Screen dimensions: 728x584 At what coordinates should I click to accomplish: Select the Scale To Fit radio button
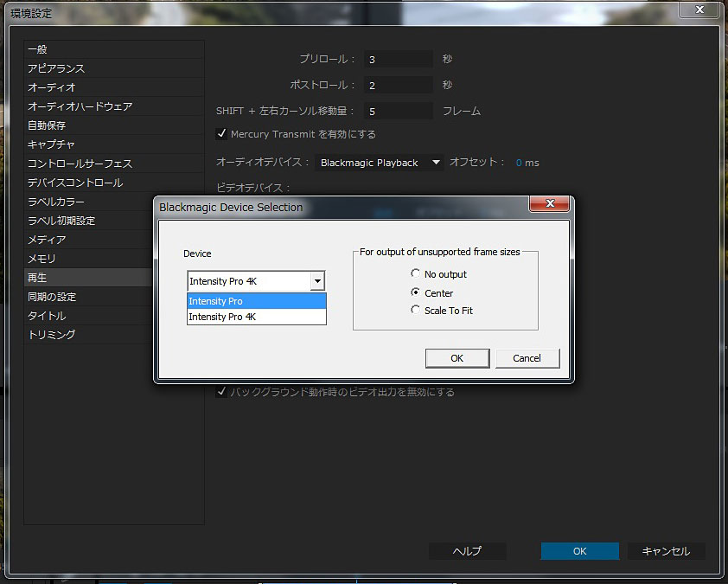[x=415, y=310]
